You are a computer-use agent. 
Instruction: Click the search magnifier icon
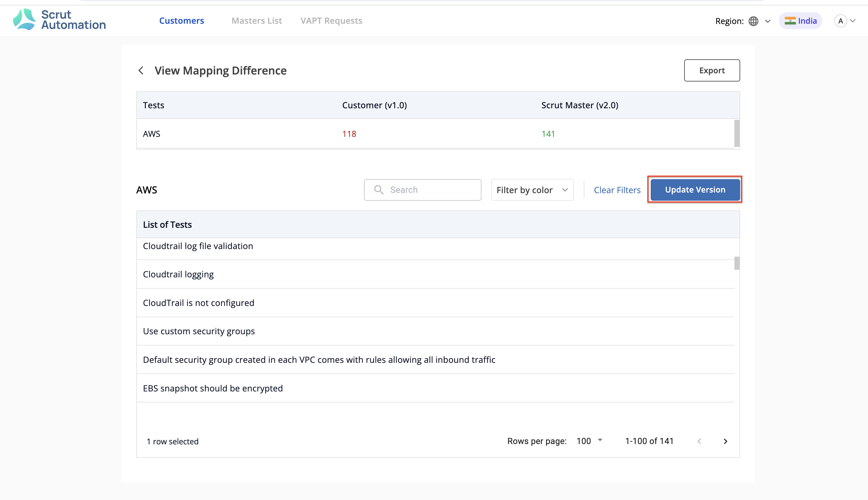tap(379, 190)
